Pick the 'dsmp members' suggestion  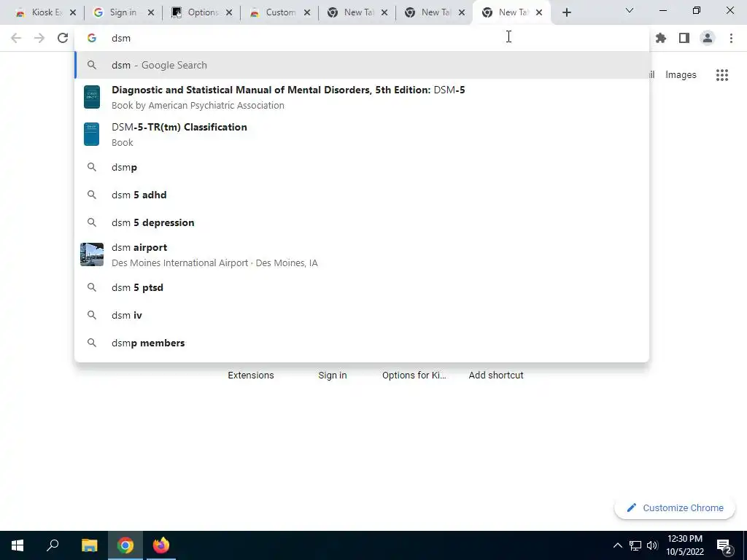pyautogui.click(x=362, y=343)
